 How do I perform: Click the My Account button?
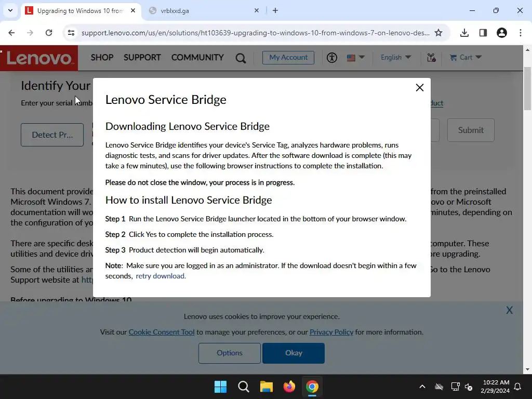coord(288,57)
